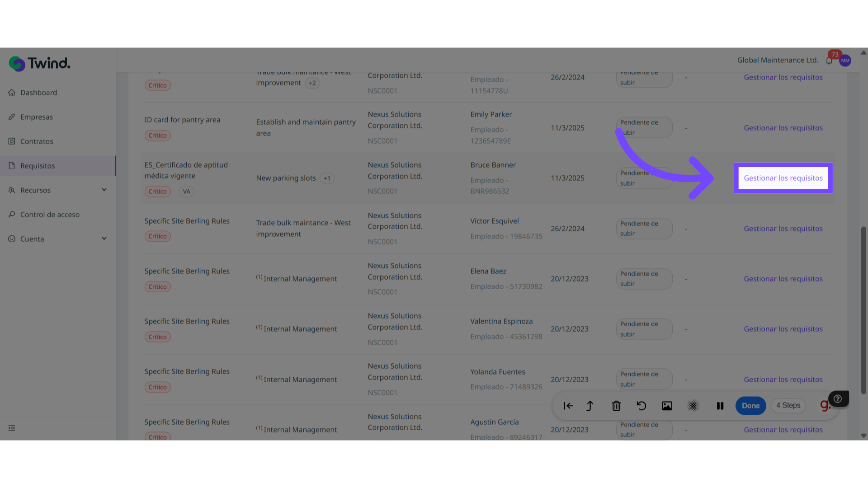
Task: Expand the Cuenta sidebar submenu
Action: pyautogui.click(x=104, y=239)
